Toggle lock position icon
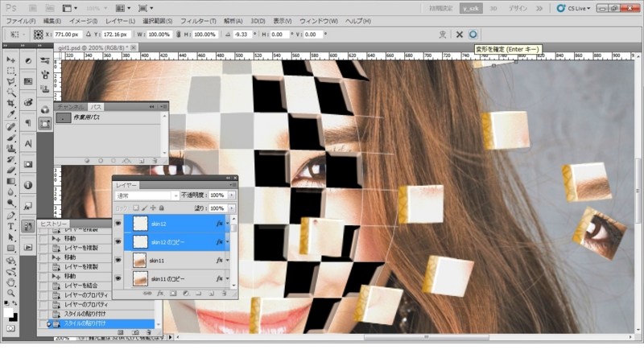644x362 pixels. [153, 208]
